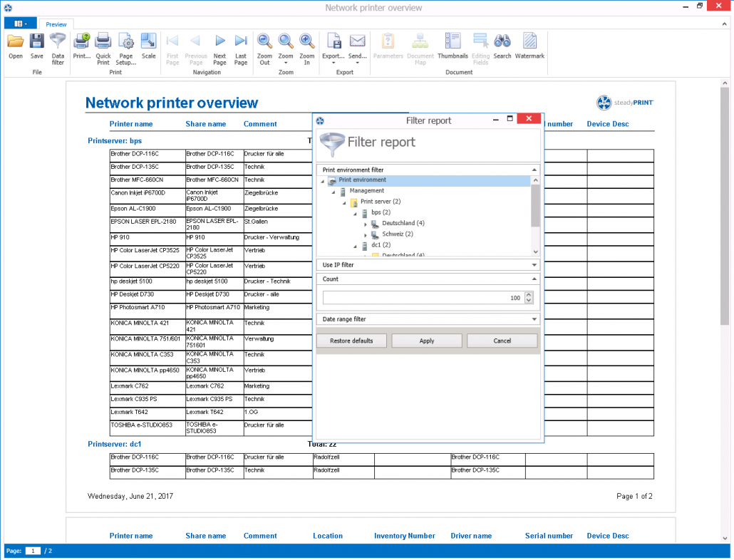Screen dimensions: 734x560
Task: Click 'Page 1 of 2' footer text
Action: tap(634, 496)
